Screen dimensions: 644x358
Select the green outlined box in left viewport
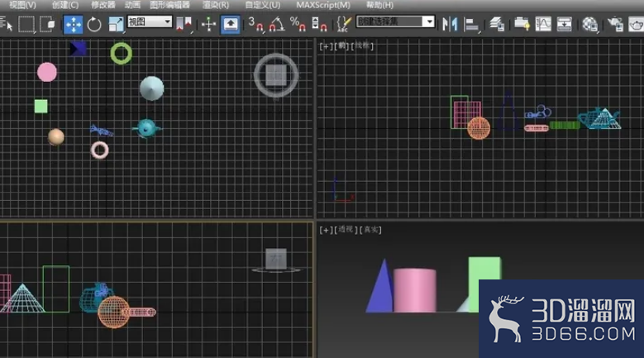[56, 289]
